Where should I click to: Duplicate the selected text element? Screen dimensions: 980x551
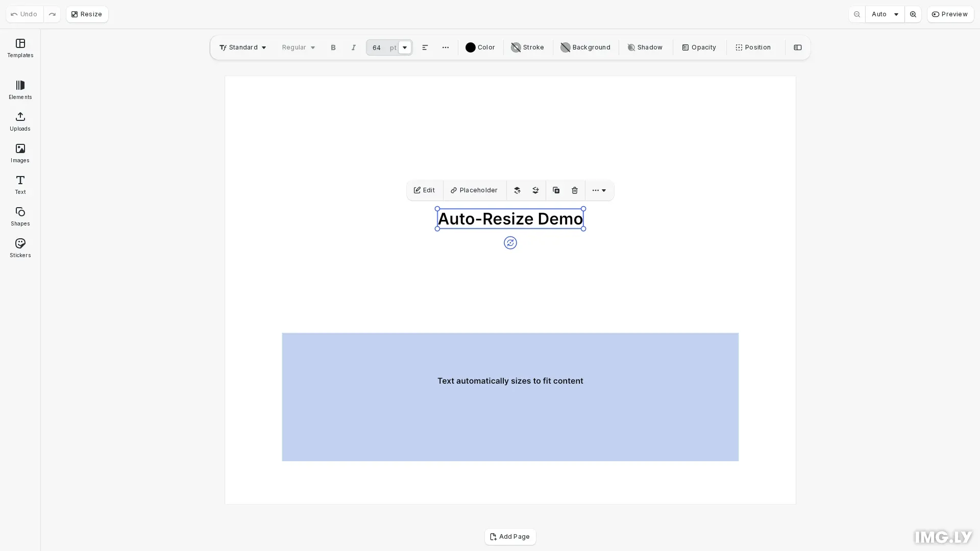[x=556, y=190]
